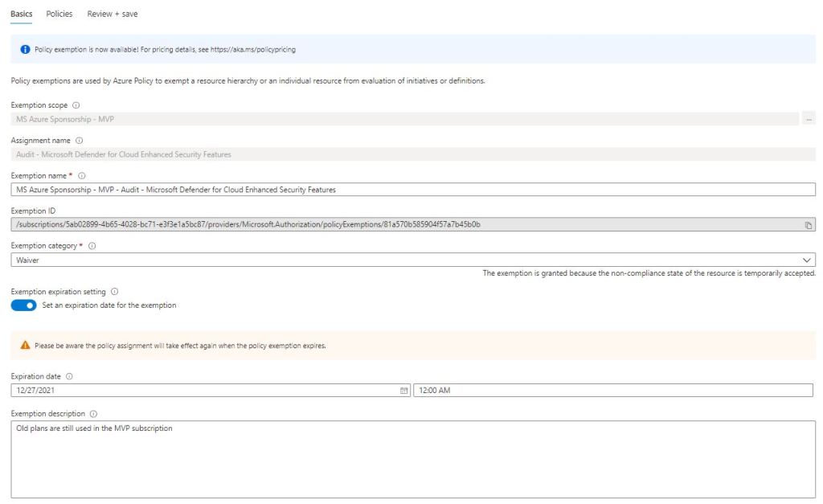This screenshot has width=823, height=504.
Task: Switch to the Review + save tab
Action: [x=111, y=14]
